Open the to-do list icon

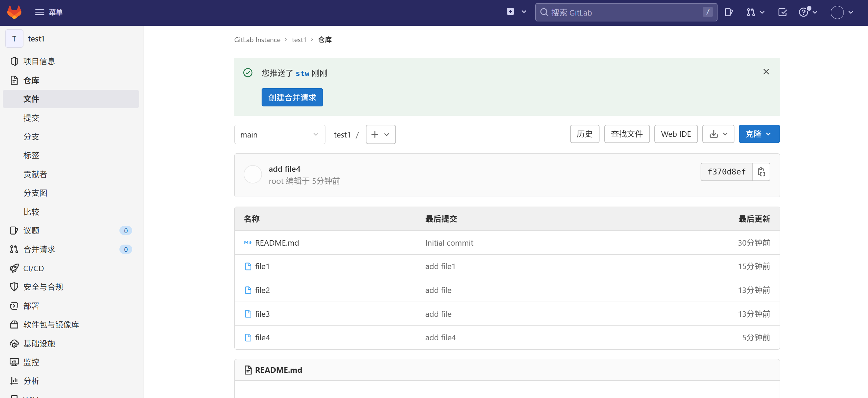point(782,12)
